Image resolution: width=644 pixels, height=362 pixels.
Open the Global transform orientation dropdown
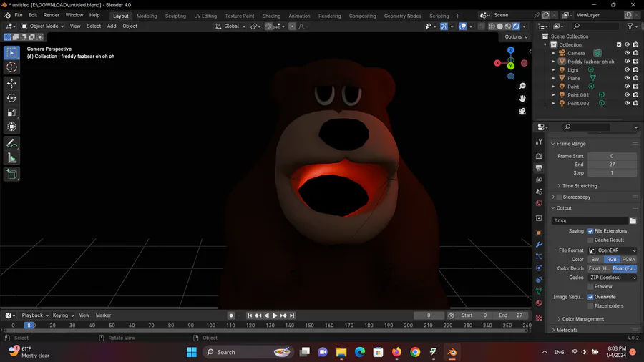point(230,26)
